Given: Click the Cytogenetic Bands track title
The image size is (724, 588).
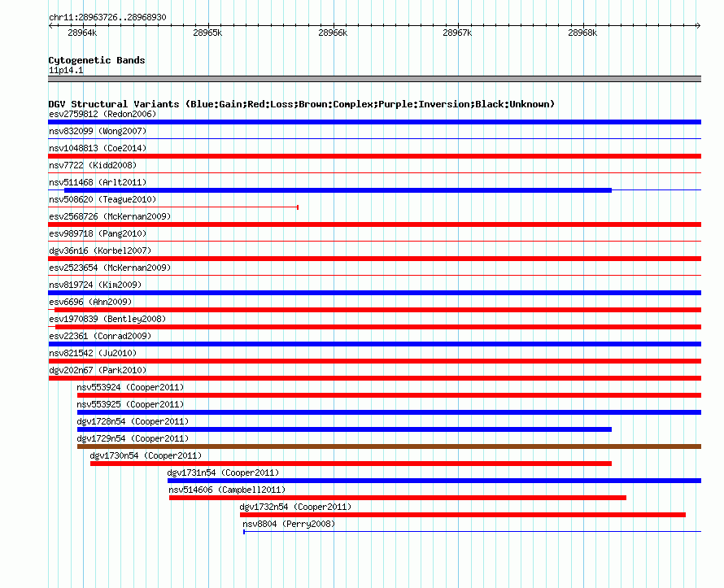Looking at the screenshot, I should click(x=97, y=60).
